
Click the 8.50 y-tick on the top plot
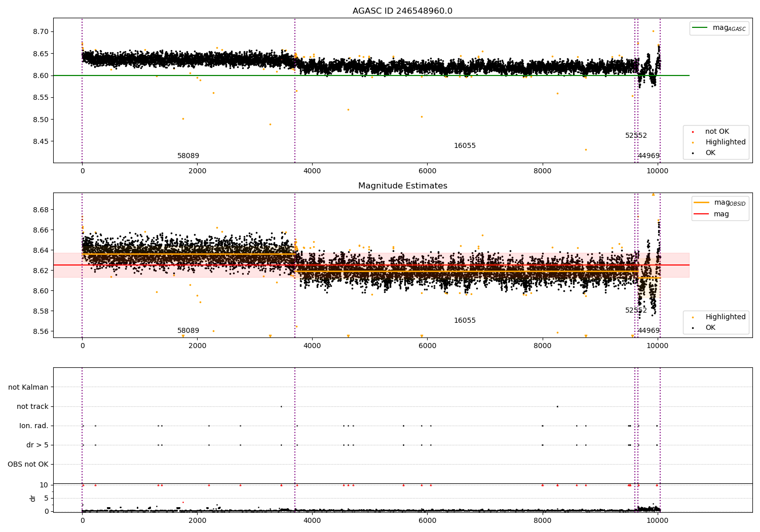pyautogui.click(x=41, y=120)
